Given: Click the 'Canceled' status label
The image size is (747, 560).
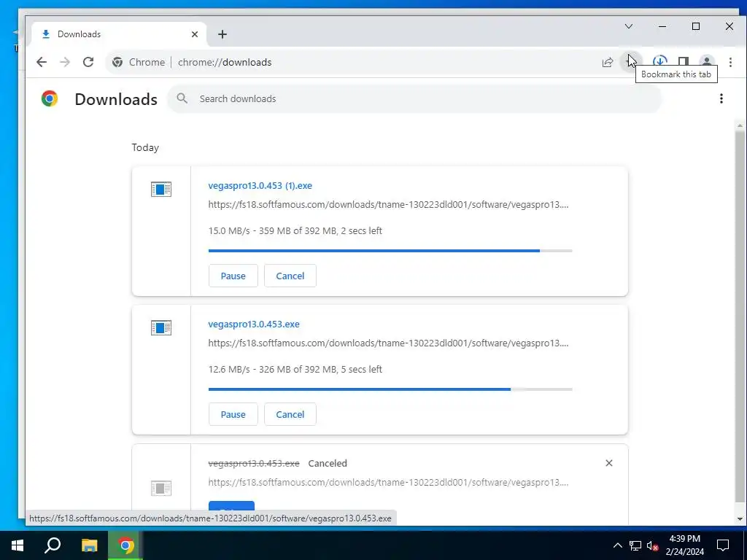Looking at the screenshot, I should pos(328,463).
